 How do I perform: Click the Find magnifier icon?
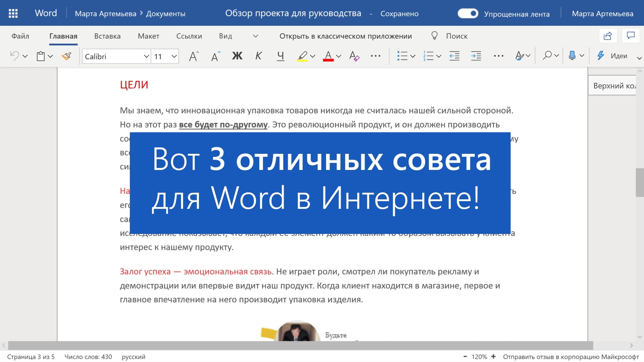[547, 55]
